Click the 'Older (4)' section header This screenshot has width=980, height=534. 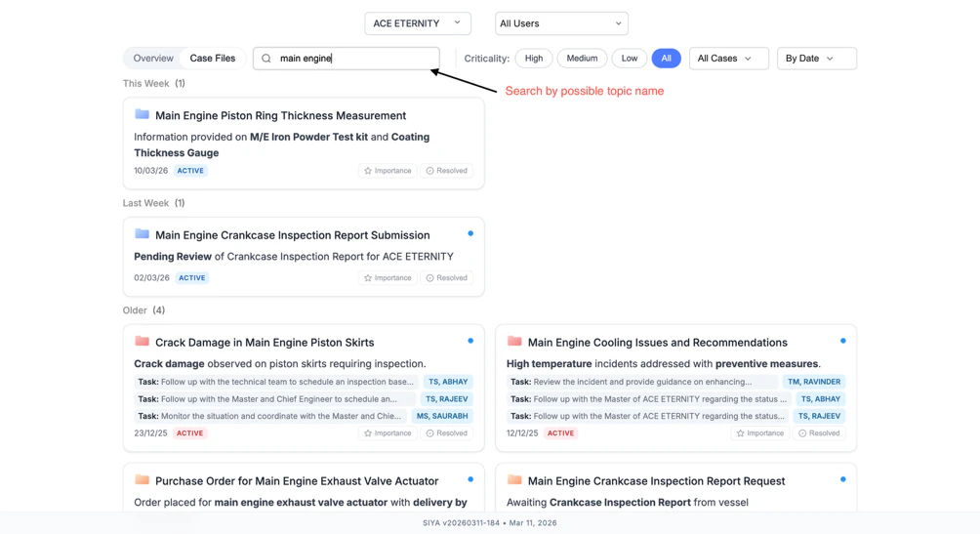143,310
